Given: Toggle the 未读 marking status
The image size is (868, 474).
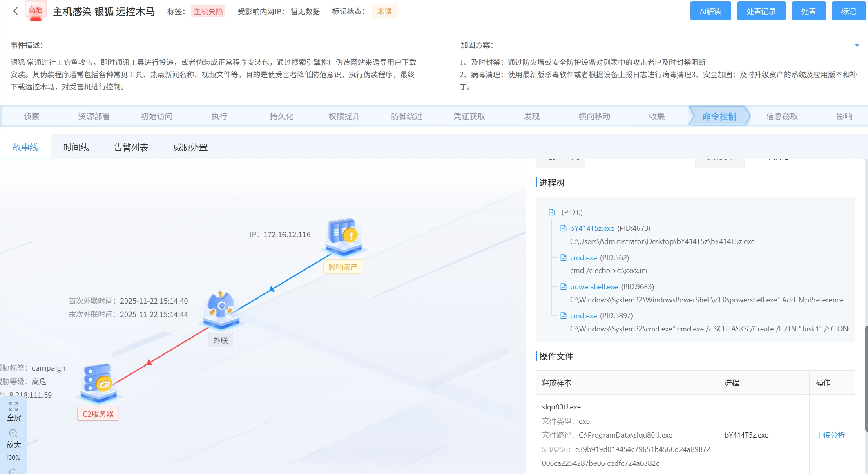Looking at the screenshot, I should [x=384, y=11].
